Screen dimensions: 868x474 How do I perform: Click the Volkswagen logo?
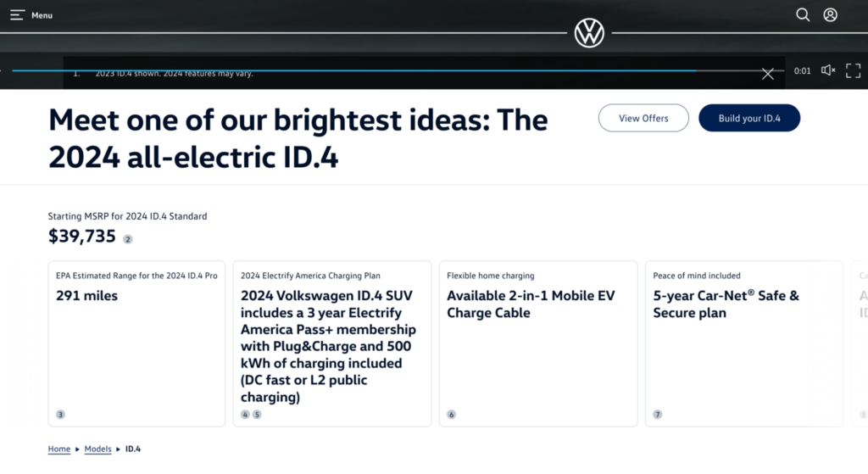[589, 33]
